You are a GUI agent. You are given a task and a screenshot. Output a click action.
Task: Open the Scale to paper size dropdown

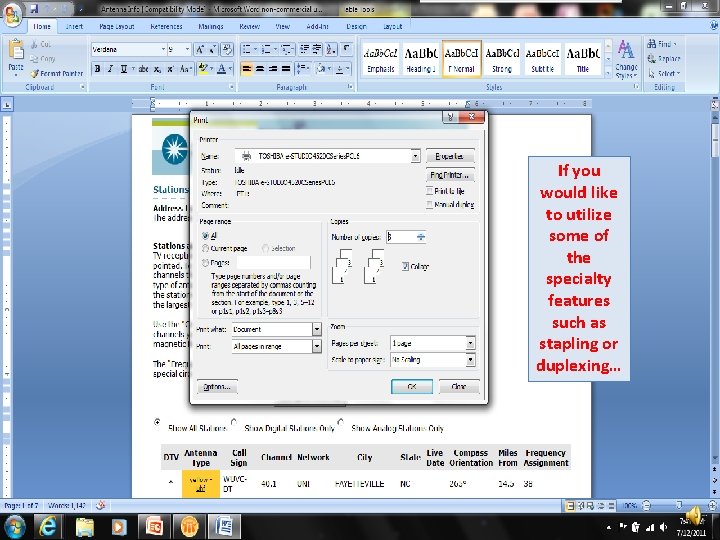pyautogui.click(x=470, y=360)
